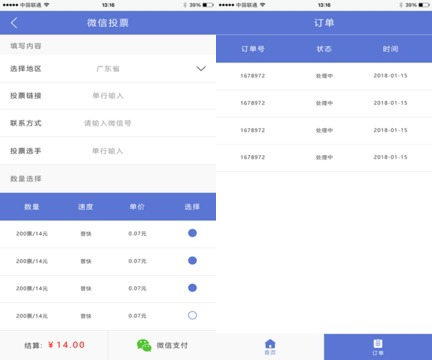Tap the Bluetooth icon above the 订单 header

pyautogui.click(x=401, y=5)
